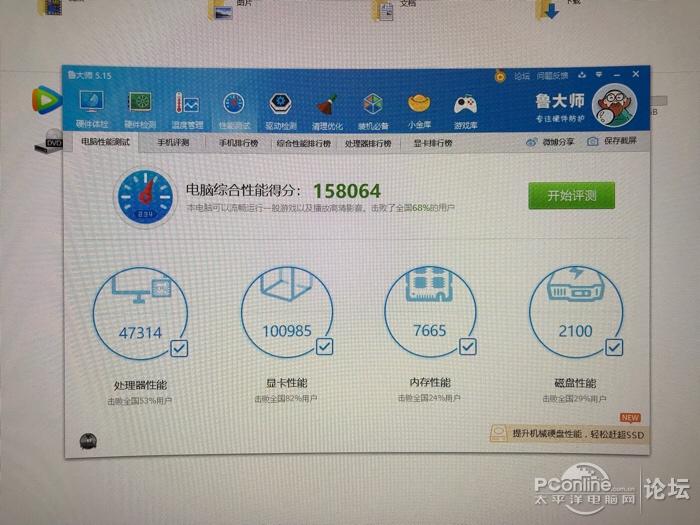Click the gold medal icon in title bar

[x=500, y=76]
